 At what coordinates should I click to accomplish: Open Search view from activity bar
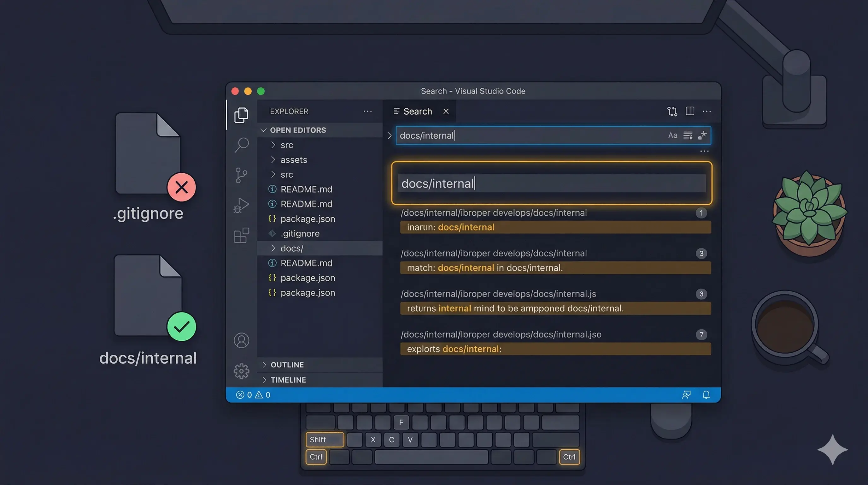241,145
